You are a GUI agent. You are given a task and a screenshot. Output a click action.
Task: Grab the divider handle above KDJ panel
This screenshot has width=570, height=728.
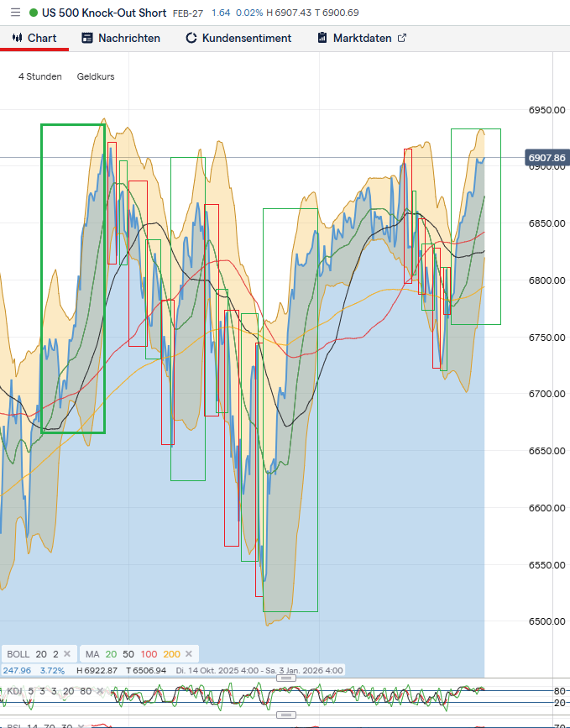point(286,678)
